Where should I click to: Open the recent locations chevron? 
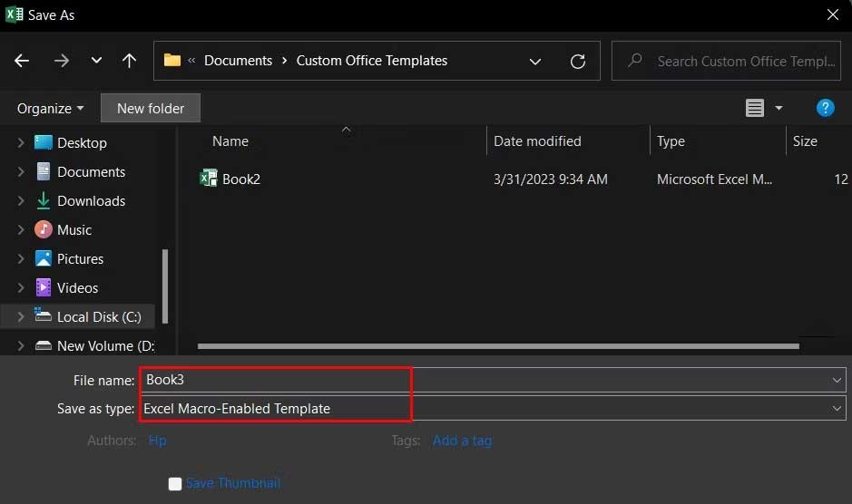click(96, 61)
